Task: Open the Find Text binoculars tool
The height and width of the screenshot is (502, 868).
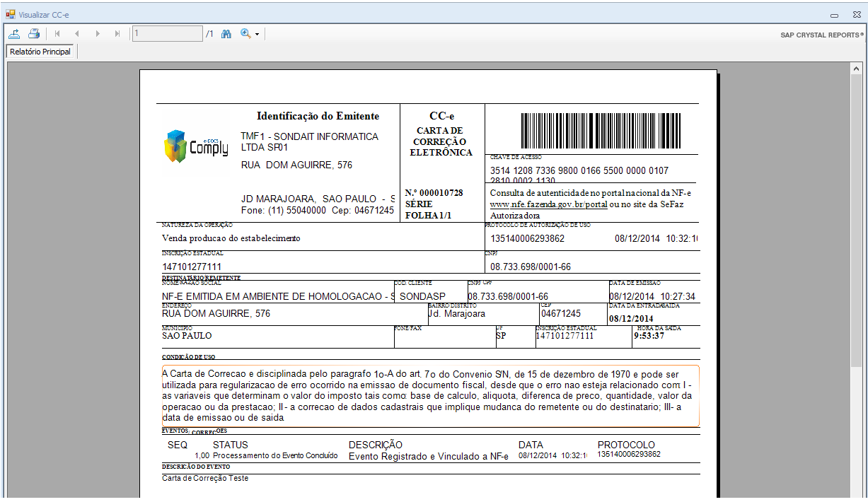Action: [x=226, y=34]
